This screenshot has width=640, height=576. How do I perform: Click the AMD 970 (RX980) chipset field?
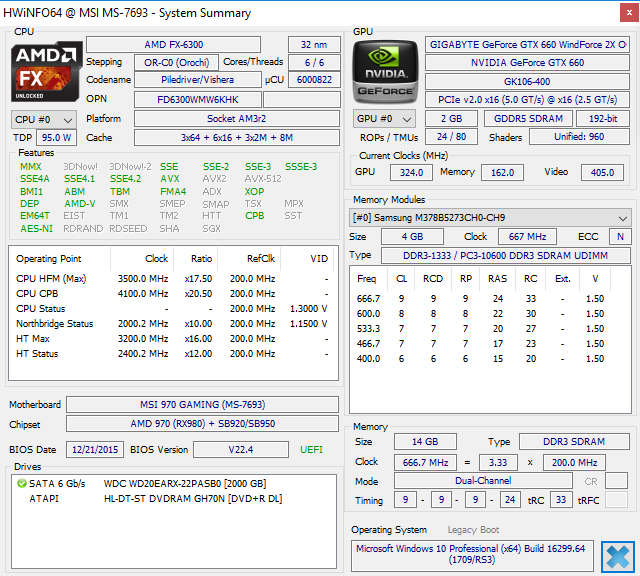[202, 424]
